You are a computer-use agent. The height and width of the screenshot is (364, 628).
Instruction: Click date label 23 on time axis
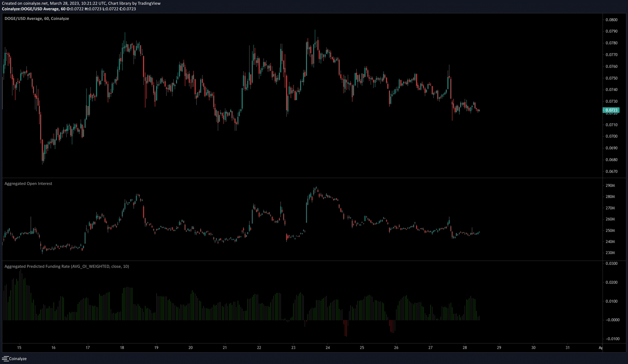[294, 348]
